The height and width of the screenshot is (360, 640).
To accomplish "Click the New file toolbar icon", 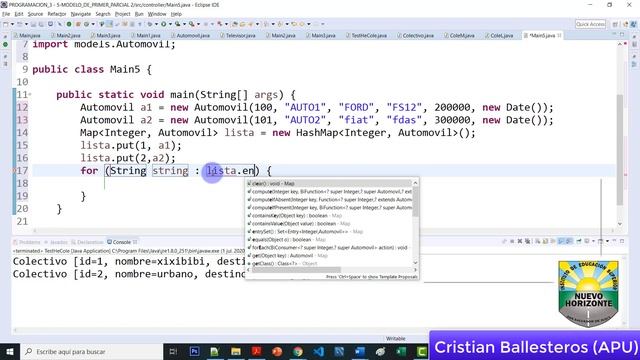I will (5, 24).
